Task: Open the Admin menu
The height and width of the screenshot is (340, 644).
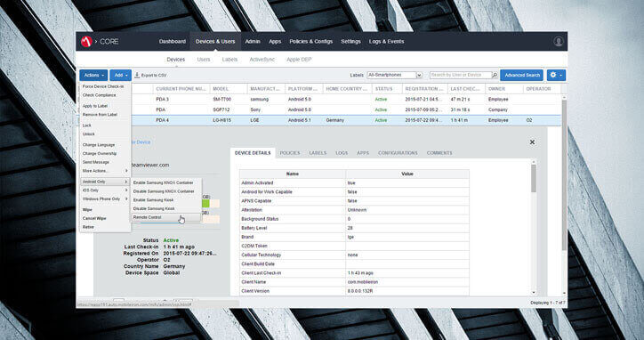Action: tap(253, 42)
